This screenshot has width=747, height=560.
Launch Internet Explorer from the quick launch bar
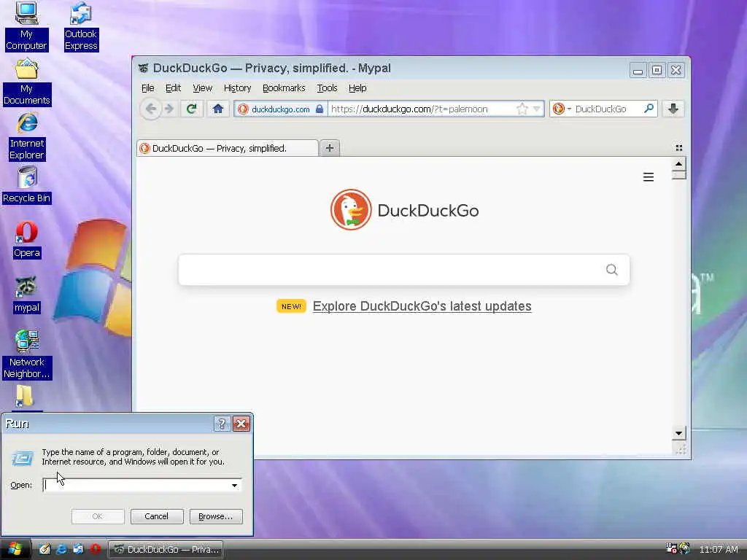coord(61,549)
